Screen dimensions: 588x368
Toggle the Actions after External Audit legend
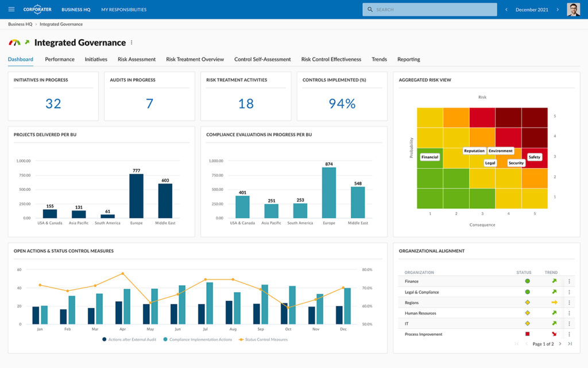click(x=131, y=339)
